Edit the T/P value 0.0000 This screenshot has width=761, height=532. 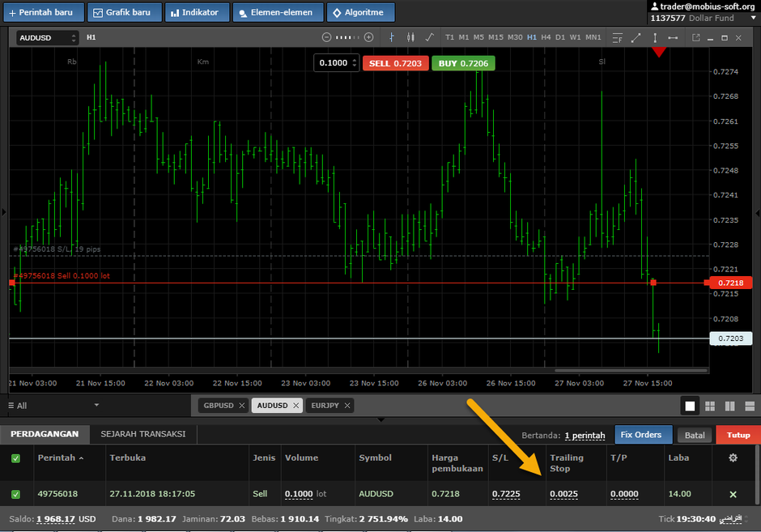[x=625, y=494]
